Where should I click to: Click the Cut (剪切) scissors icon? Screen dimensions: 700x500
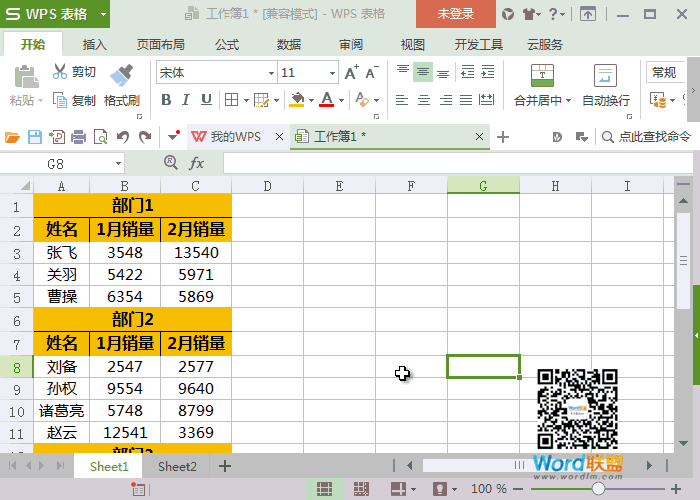60,71
